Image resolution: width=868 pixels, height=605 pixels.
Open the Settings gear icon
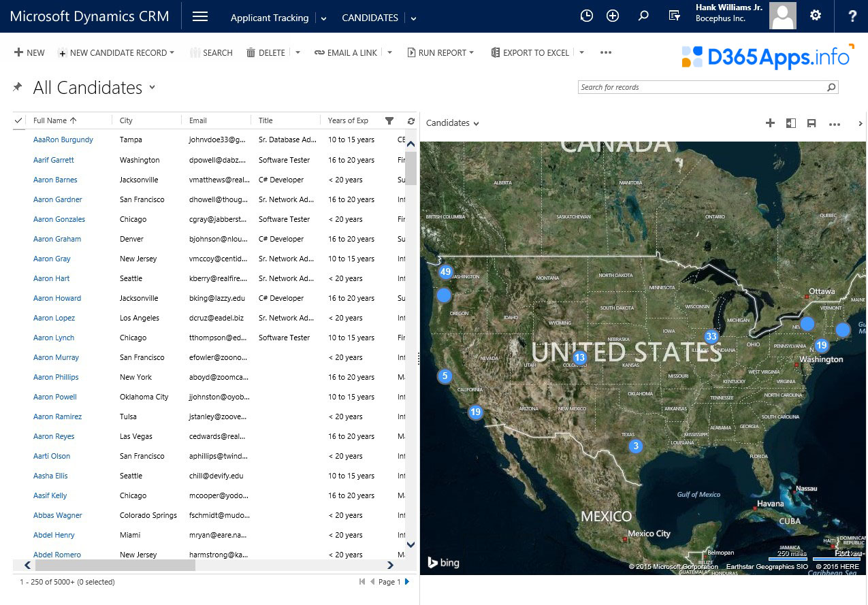[x=816, y=15]
